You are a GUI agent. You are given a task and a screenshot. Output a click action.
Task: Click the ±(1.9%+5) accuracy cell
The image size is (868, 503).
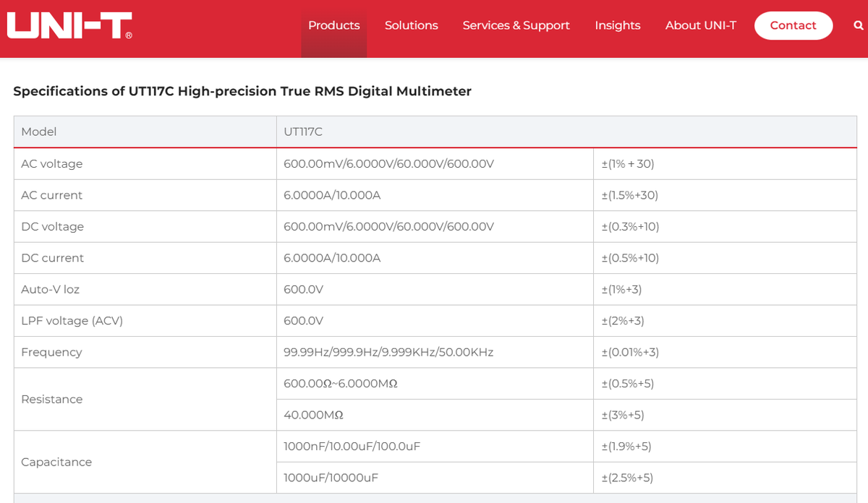click(x=725, y=447)
